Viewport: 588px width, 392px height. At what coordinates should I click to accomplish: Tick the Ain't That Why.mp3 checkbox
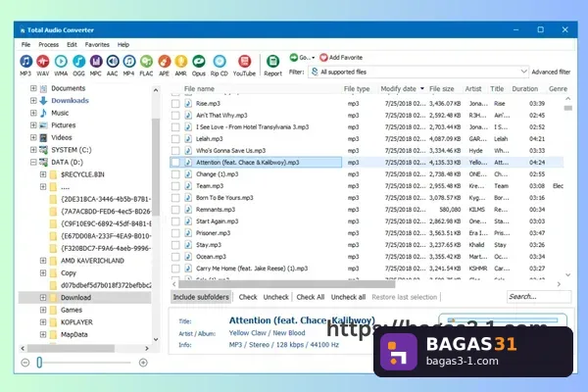pos(175,116)
